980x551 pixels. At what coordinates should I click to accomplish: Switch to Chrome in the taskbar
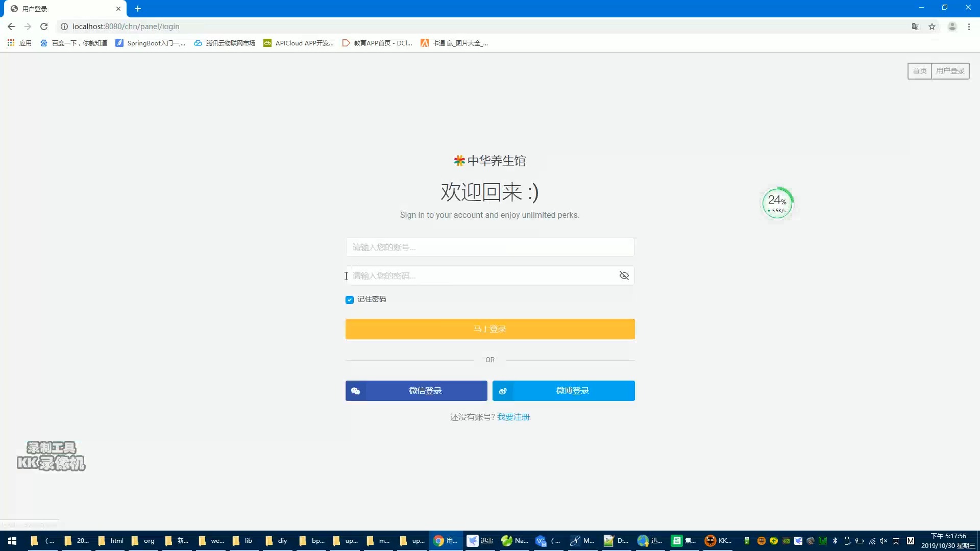[446, 541]
